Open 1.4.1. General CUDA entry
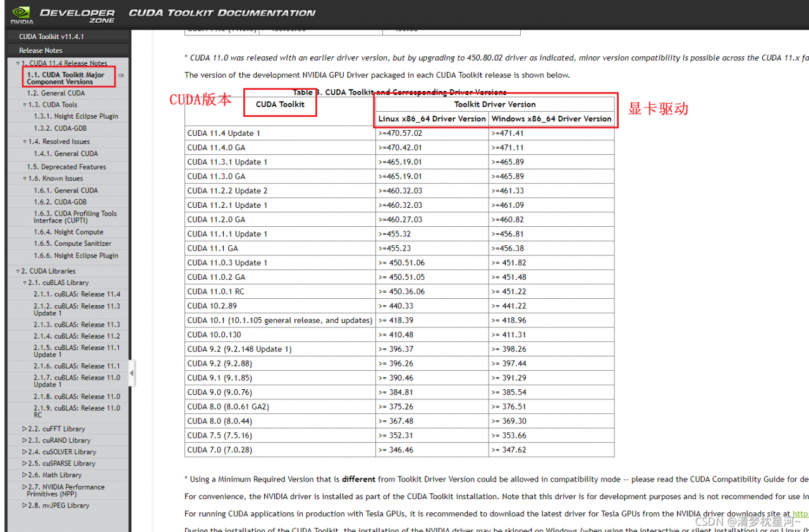Viewport: 809px width, 532px height. [66, 154]
